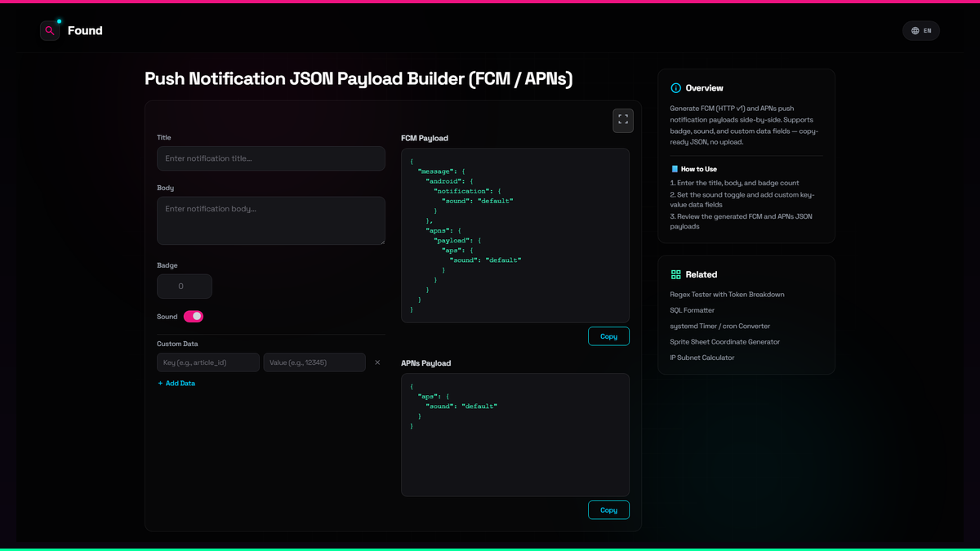Open the SQL Formatter tool
Viewport: 980px width, 551px height.
pos(693,310)
